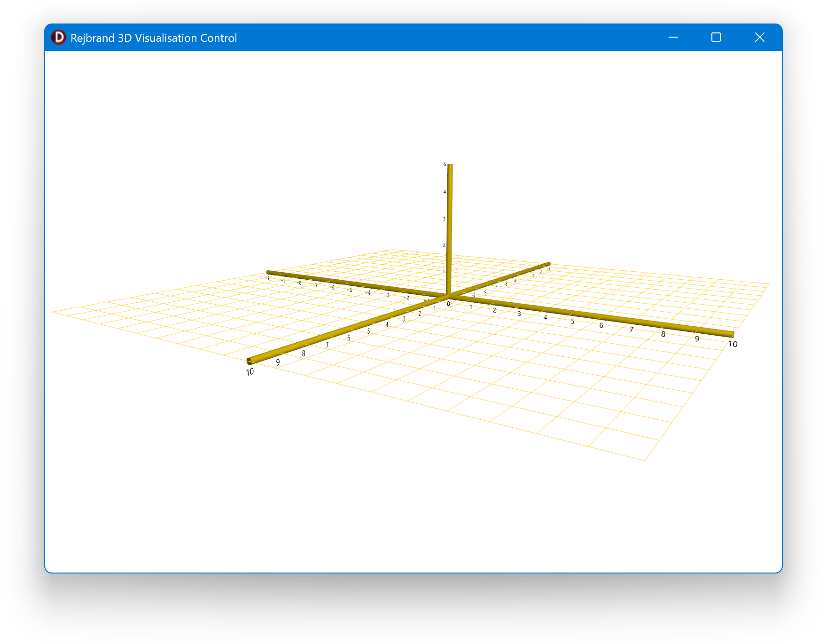The width and height of the screenshot is (827, 644).
Task: Click label 4 on the right-pointing axis
Action: (x=545, y=318)
